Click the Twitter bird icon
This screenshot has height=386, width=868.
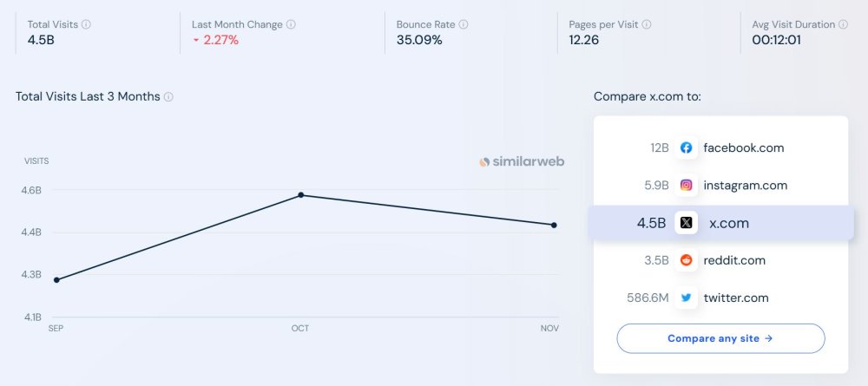pyautogui.click(x=687, y=298)
